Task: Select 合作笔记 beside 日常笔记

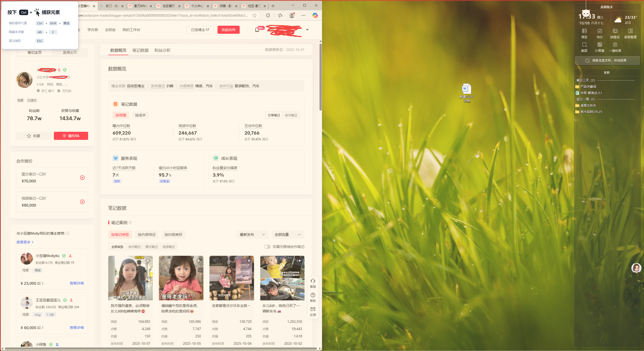Action: click(x=291, y=115)
